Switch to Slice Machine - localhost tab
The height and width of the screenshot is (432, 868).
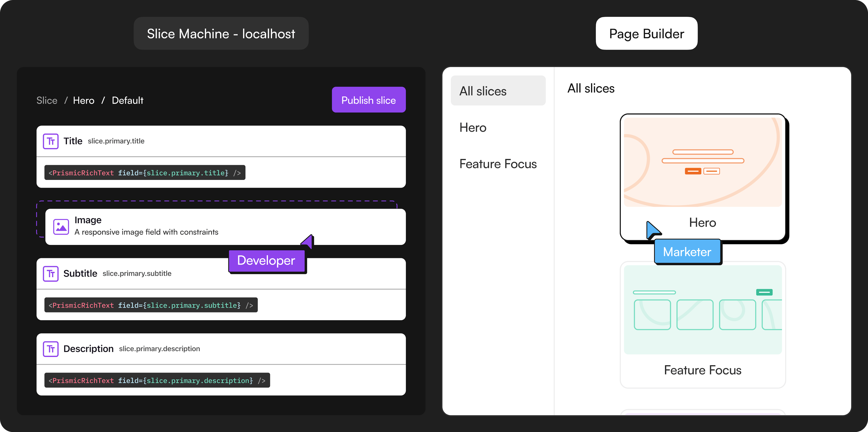point(221,34)
